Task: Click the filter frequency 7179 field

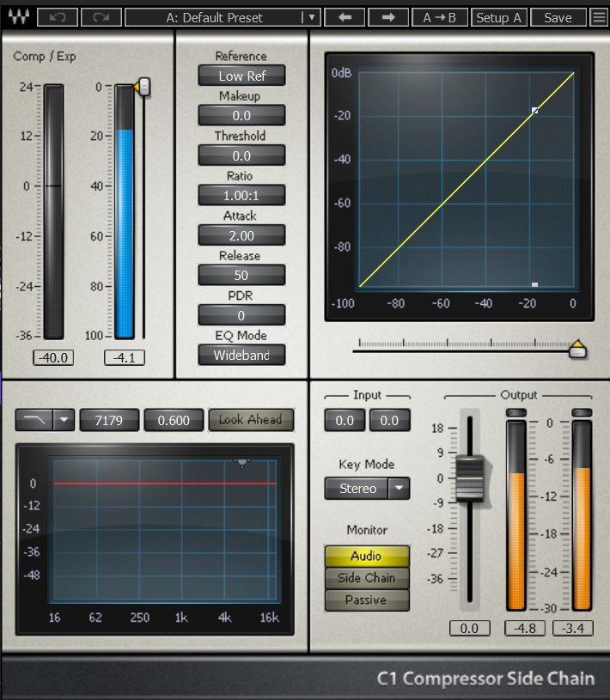Action: coord(109,420)
